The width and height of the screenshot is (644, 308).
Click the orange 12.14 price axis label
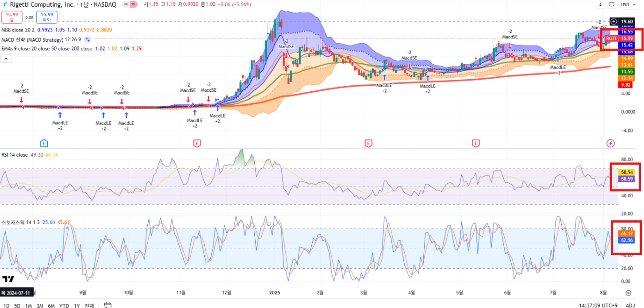tap(626, 78)
